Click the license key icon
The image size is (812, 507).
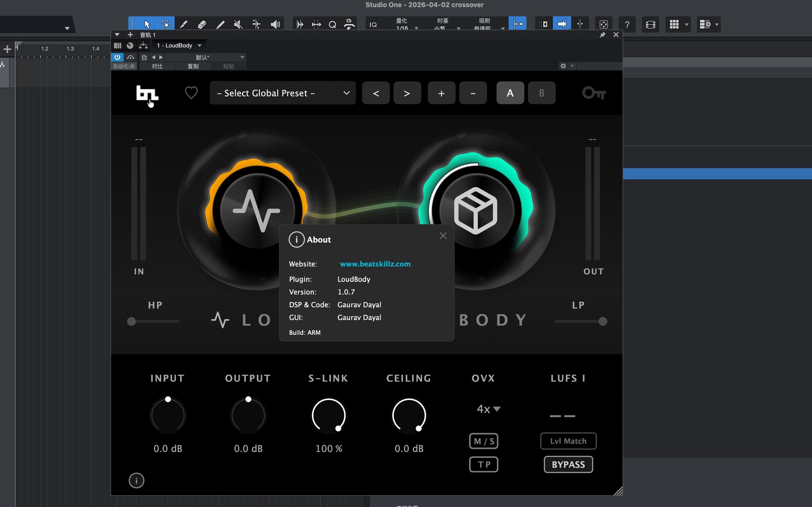tap(594, 93)
